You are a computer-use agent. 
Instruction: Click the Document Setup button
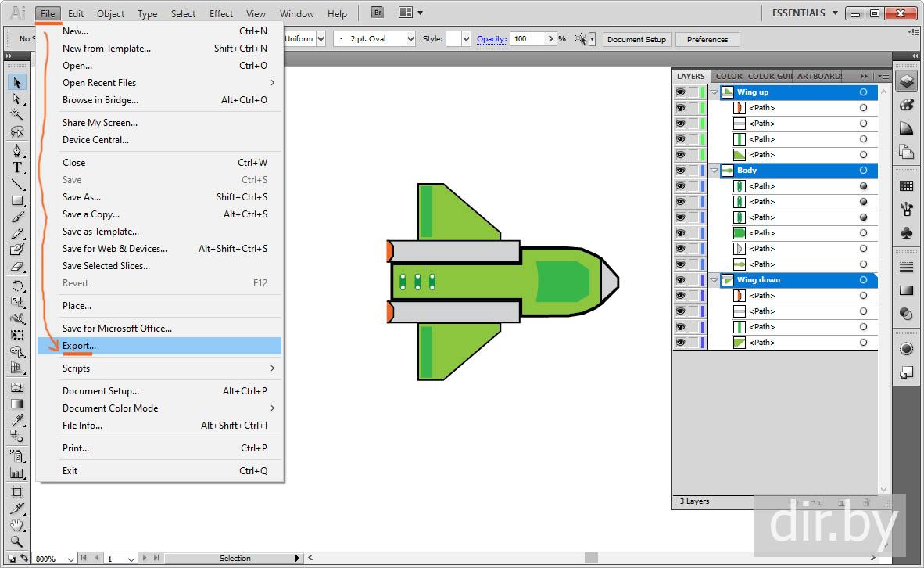coord(636,39)
